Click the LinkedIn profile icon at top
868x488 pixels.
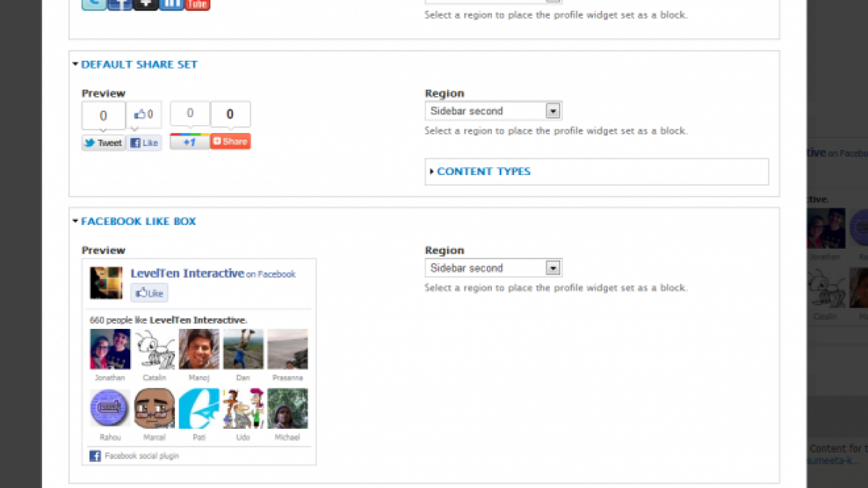(x=171, y=4)
